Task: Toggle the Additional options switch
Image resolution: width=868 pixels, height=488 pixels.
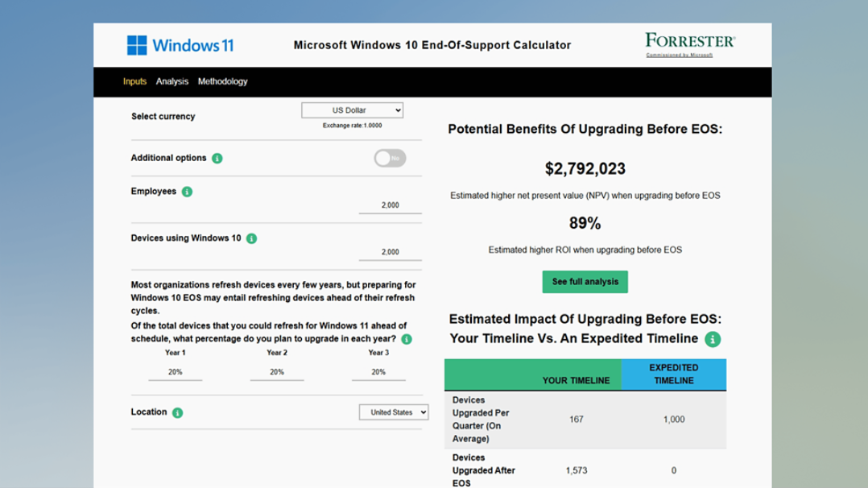Action: click(x=390, y=158)
